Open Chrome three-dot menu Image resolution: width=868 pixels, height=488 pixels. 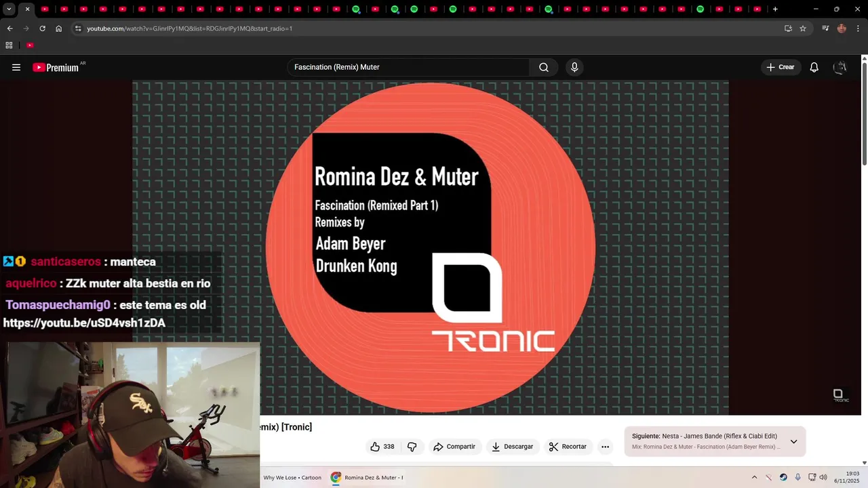(x=858, y=28)
